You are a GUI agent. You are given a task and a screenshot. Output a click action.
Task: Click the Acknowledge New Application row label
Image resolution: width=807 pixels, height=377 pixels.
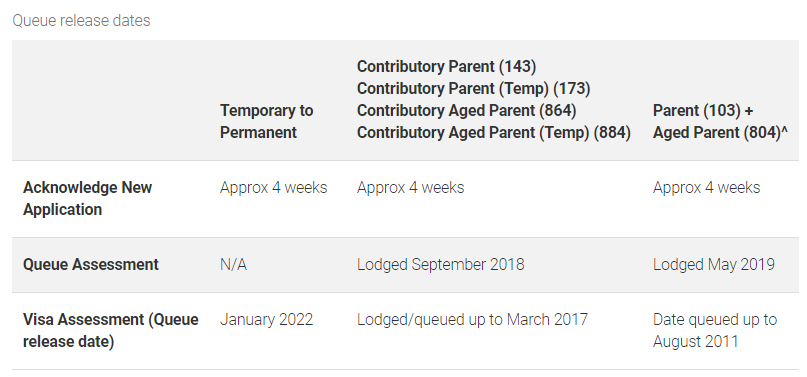(87, 199)
